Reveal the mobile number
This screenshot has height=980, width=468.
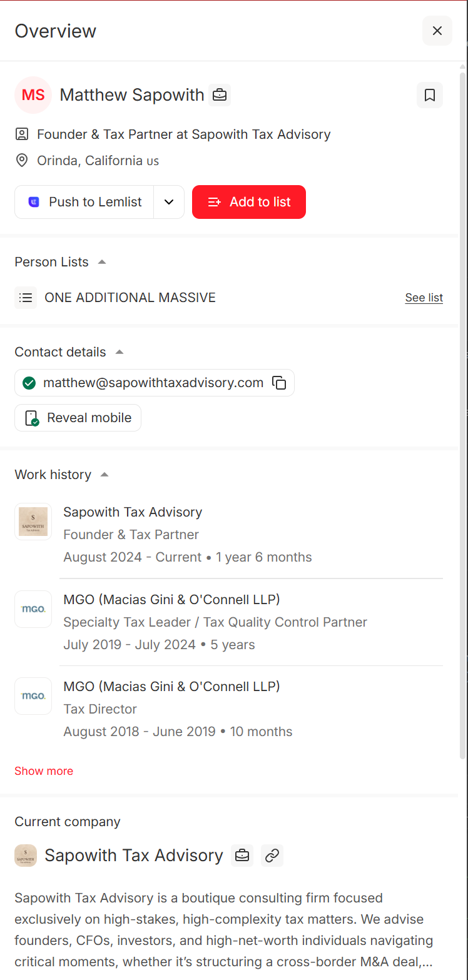click(x=78, y=418)
